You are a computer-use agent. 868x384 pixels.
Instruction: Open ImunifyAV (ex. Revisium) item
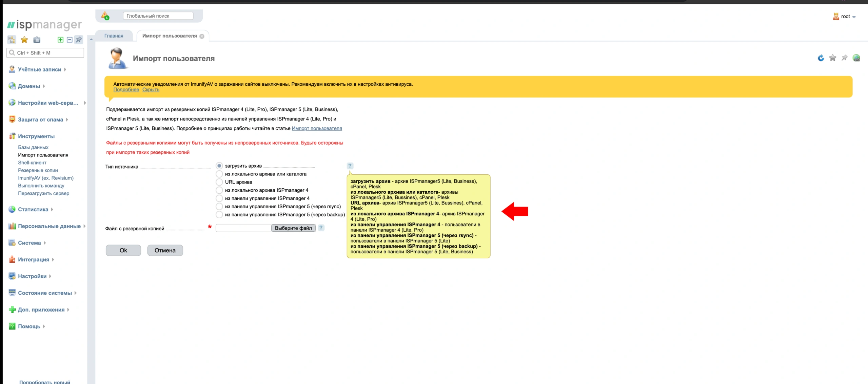(x=46, y=178)
